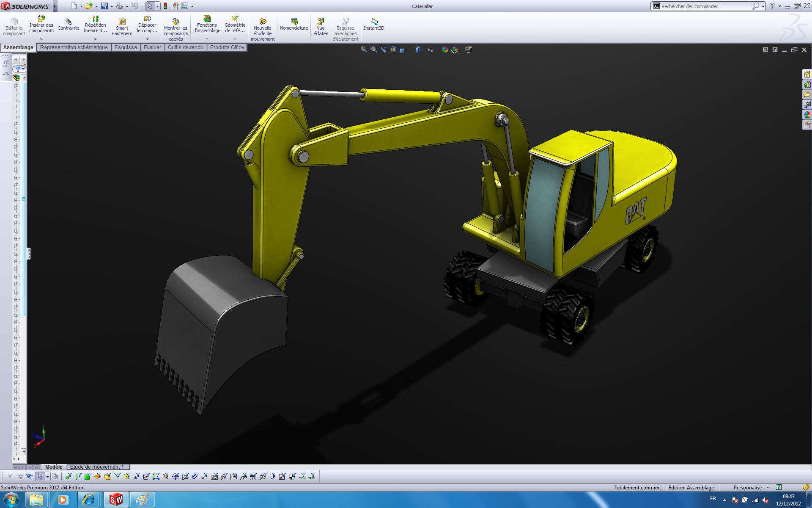Open the View Palette task pane icon
This screenshot has width=812, height=508.
point(807,105)
